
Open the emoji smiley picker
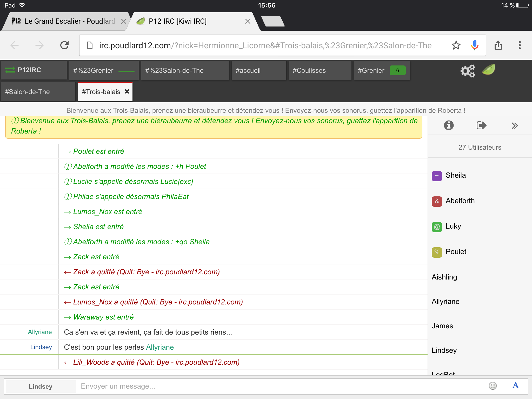click(493, 386)
